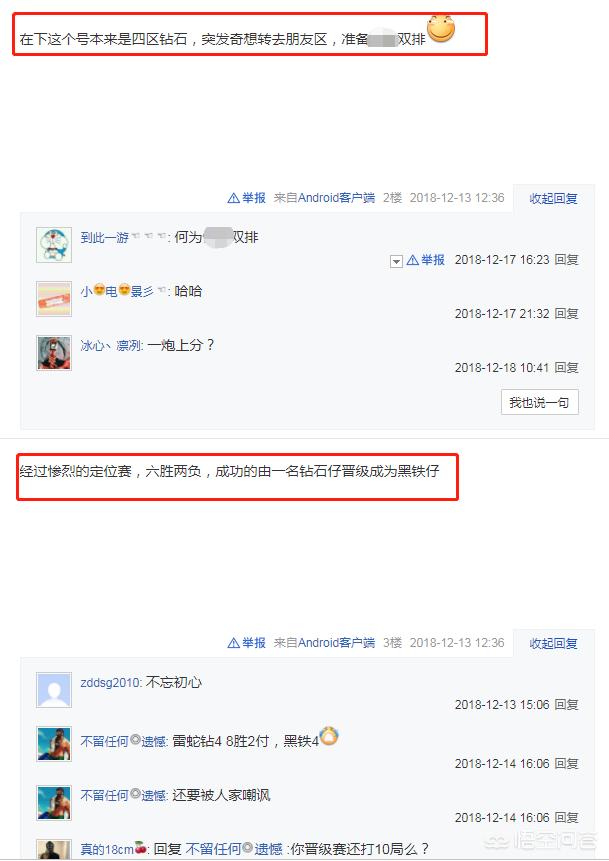Collapse replies with 收起回复 on floor 2
Viewport: 609px width, 861px height.
point(553,198)
